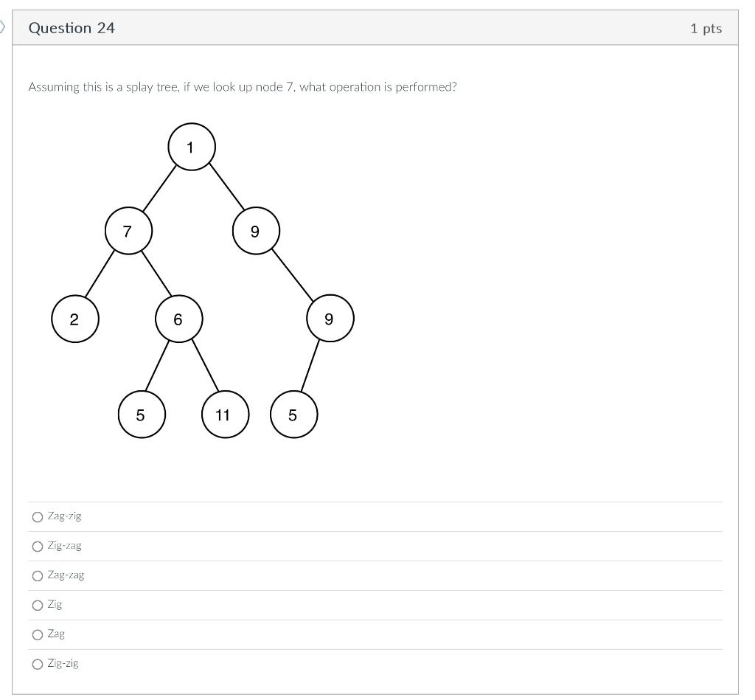Click the Zag-zig answer row

pyautogui.click(x=295, y=516)
